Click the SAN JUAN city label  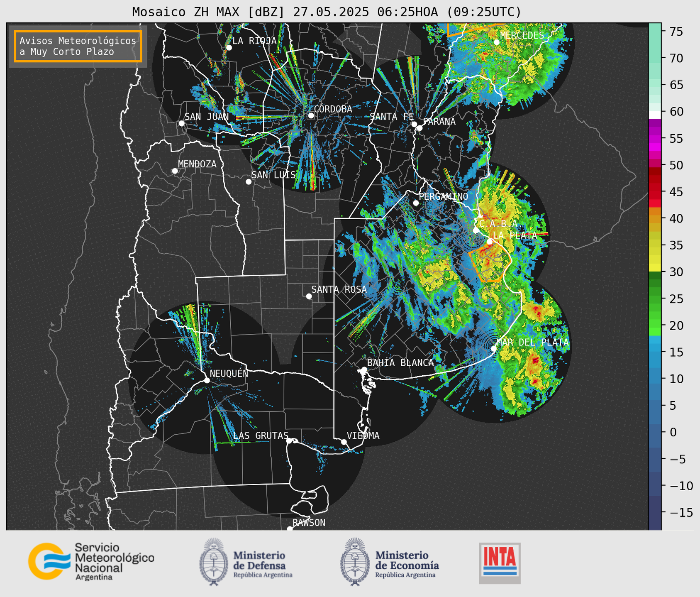pos(206,117)
